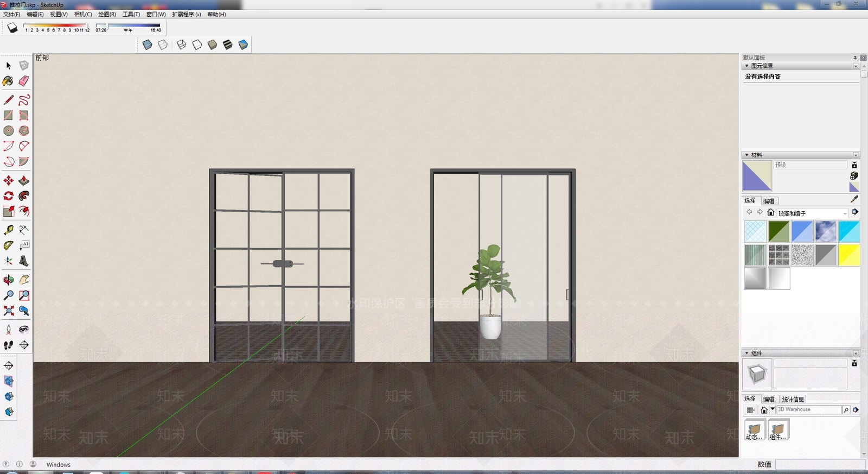The width and height of the screenshot is (868, 474).
Task: Toggle the shadows display button
Action: click(12, 28)
